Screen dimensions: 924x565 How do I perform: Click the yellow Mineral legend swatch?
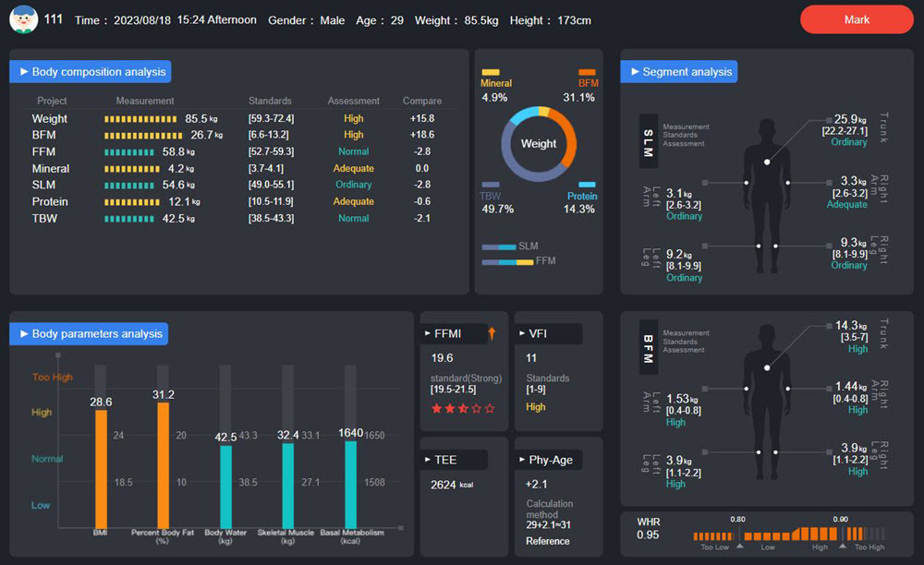(491, 72)
